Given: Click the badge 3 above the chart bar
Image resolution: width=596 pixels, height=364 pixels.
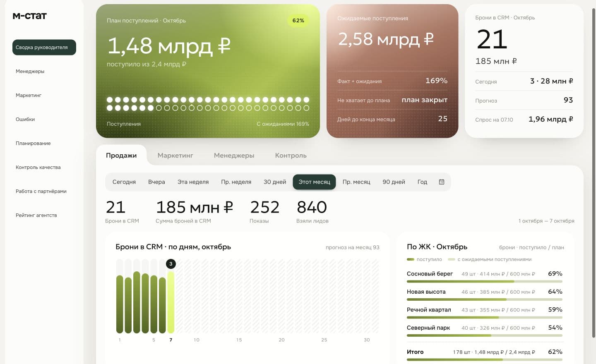Looking at the screenshot, I should (x=171, y=264).
